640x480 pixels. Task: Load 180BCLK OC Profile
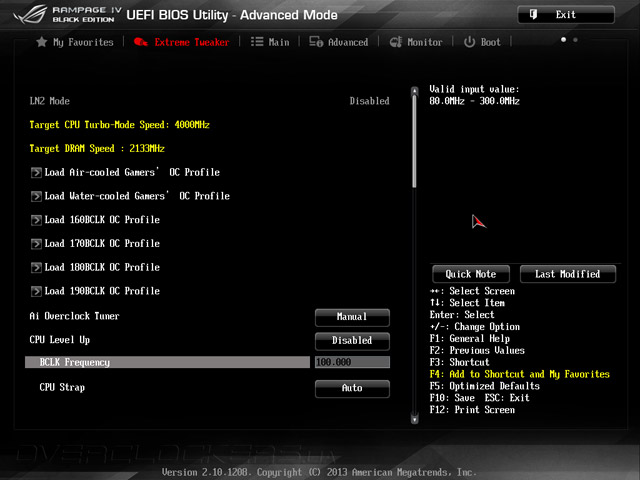pyautogui.click(x=102, y=267)
